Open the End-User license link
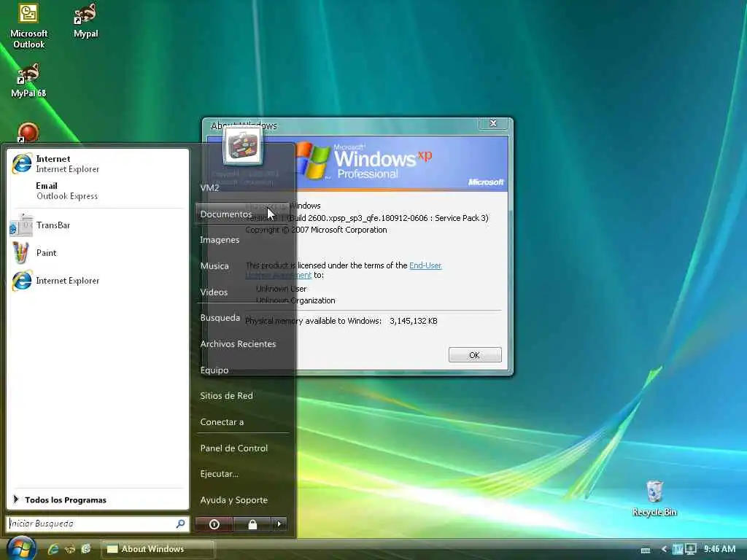 (x=425, y=265)
